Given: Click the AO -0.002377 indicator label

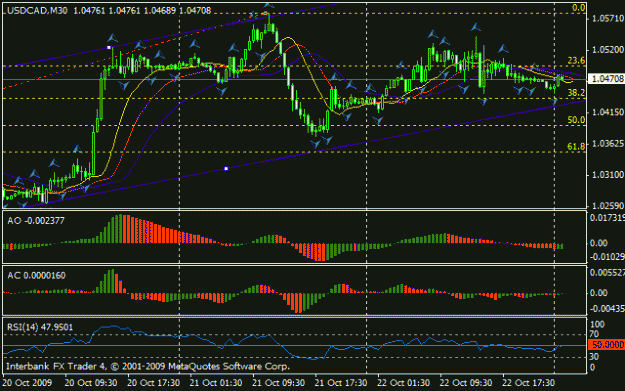Looking at the screenshot, I should 35,220.
